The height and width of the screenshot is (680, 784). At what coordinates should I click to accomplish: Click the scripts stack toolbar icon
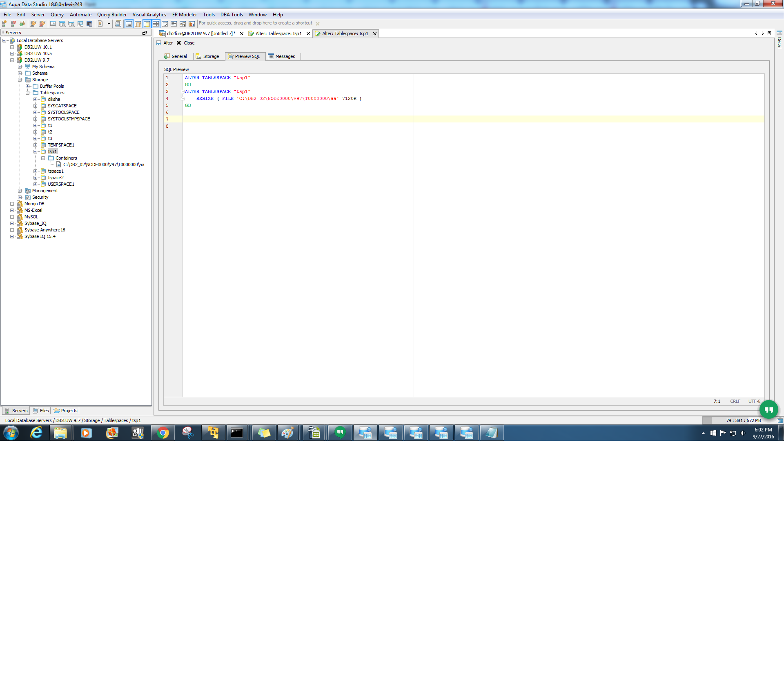(118, 24)
